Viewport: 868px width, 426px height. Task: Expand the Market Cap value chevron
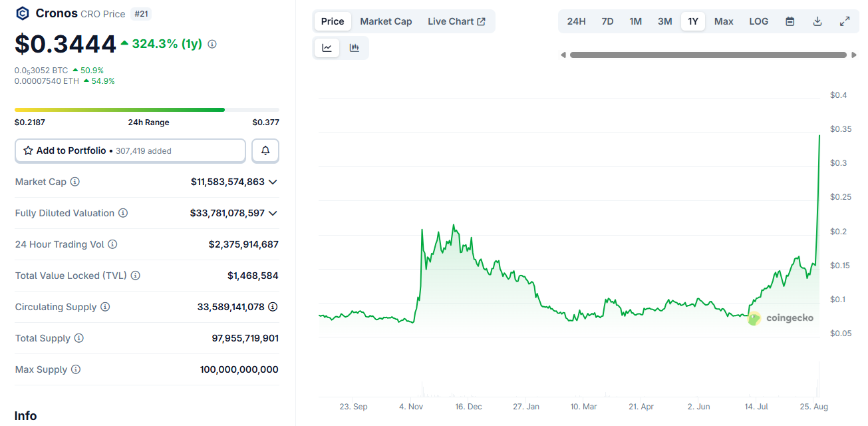(x=273, y=182)
